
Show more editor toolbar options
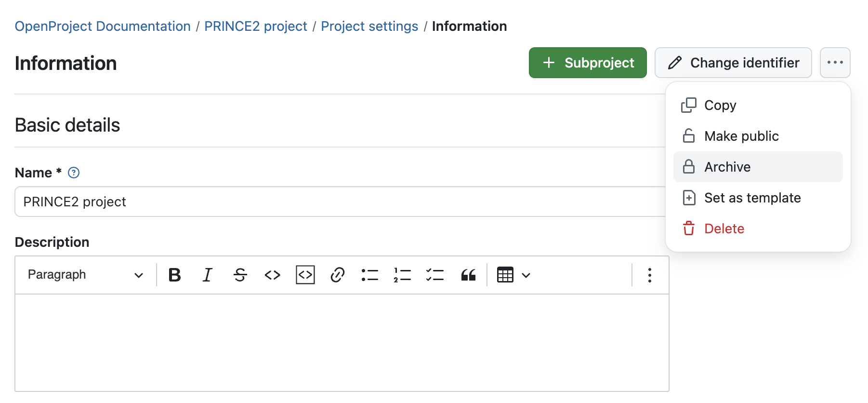[649, 275]
